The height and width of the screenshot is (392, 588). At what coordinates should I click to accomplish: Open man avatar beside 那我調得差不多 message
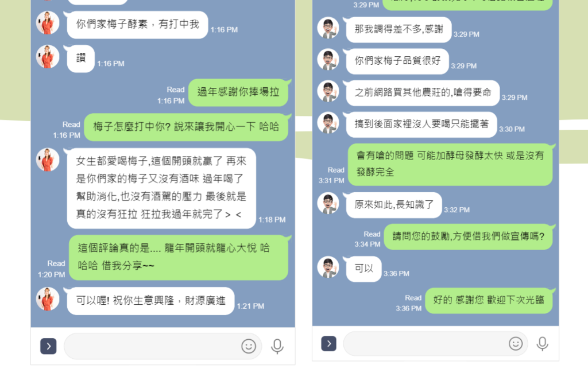click(328, 28)
